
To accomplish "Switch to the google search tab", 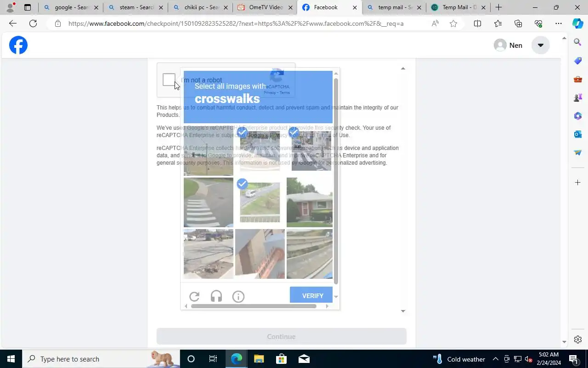I will tap(70, 7).
